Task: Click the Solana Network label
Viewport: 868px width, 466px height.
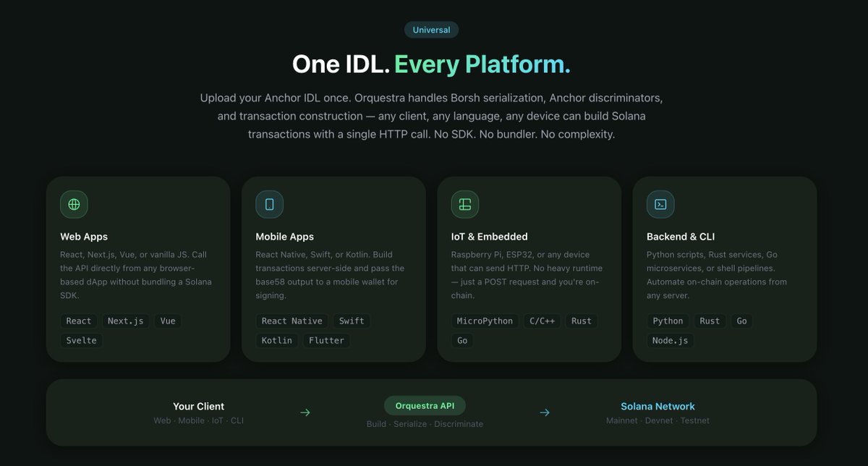Action: click(658, 407)
